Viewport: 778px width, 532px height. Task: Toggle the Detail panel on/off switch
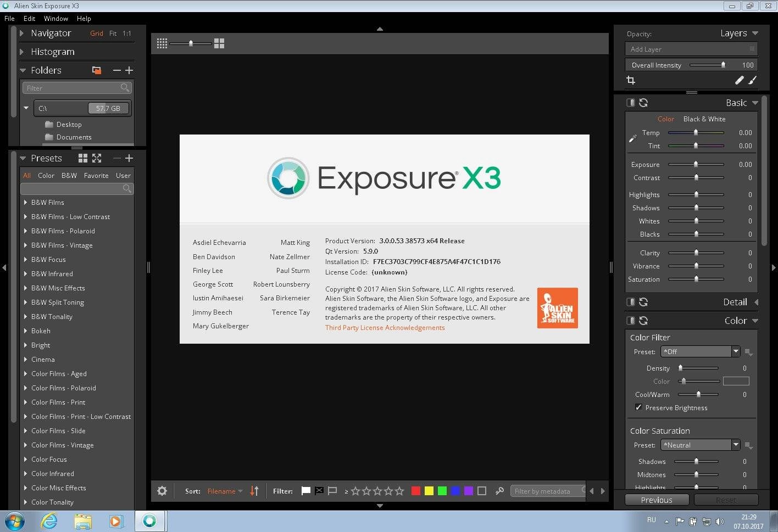[x=631, y=302]
